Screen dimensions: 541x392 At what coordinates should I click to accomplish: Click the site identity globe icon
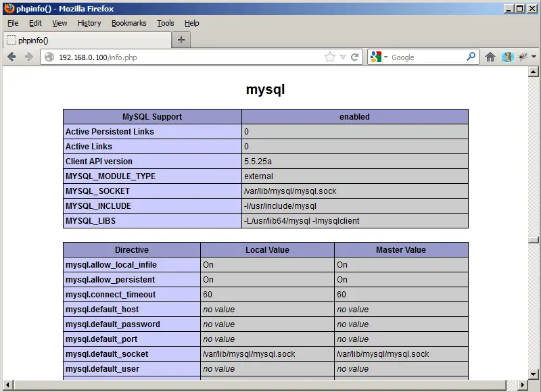[49, 57]
